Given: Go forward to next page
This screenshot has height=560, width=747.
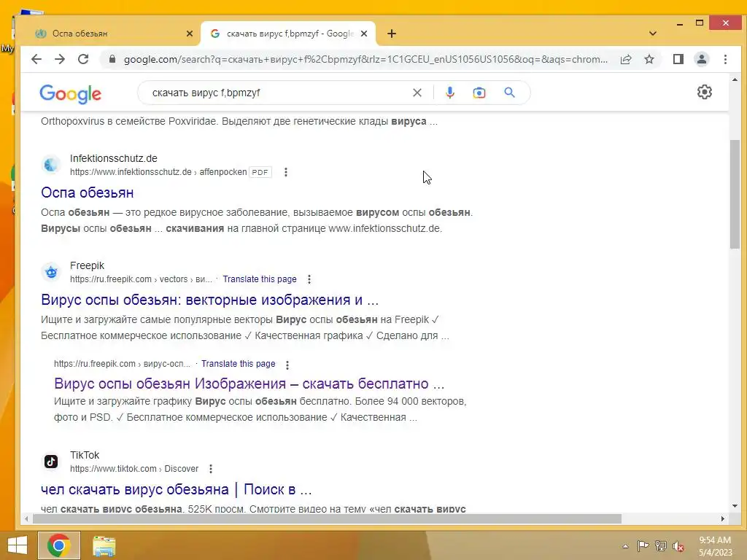Looking at the screenshot, I should (x=60, y=59).
